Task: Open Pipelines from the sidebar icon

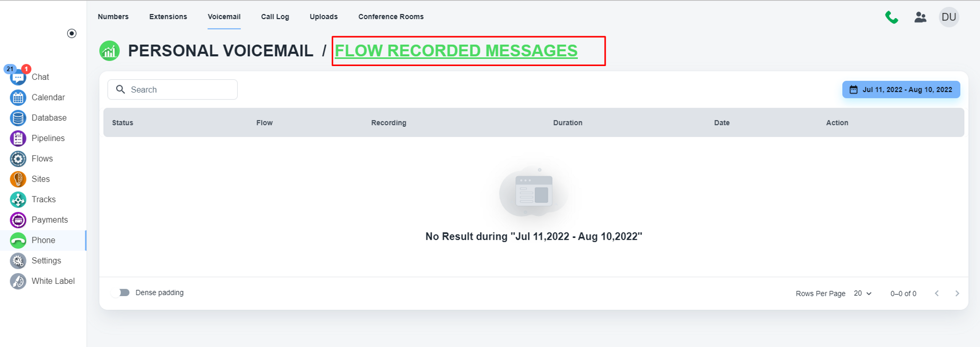Action: click(x=18, y=139)
